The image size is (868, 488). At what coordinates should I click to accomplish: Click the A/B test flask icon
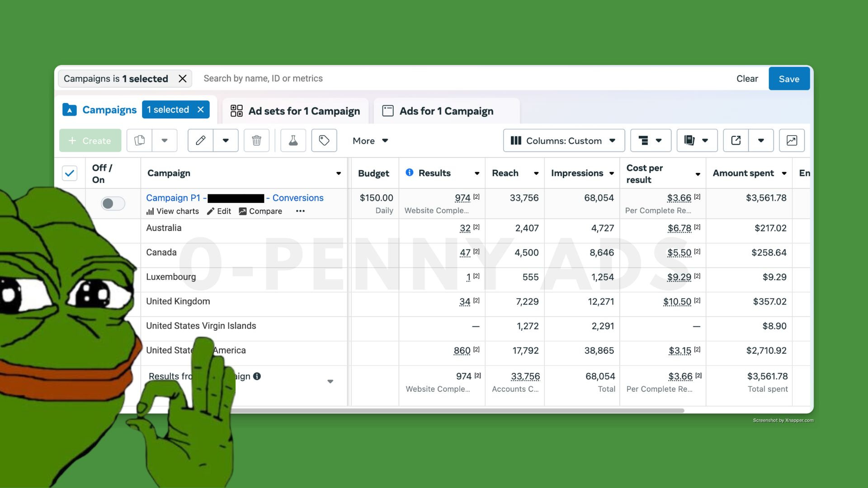pos(293,141)
